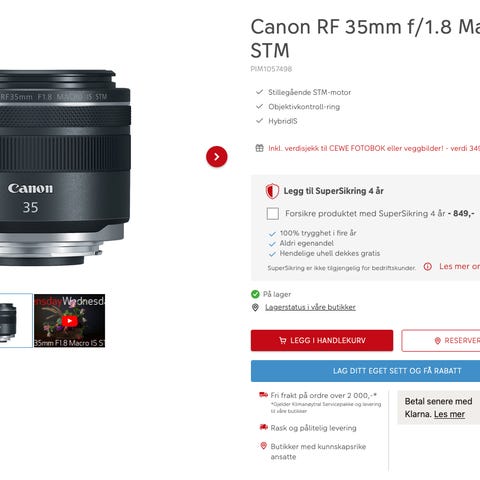Open the Les mer om SuperSikring link
480x480 pixels.
(459, 266)
